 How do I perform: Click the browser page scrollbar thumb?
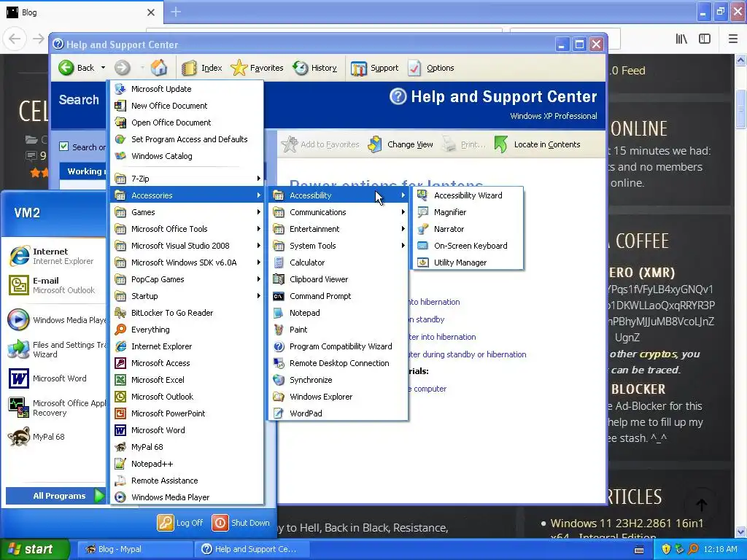(x=741, y=109)
